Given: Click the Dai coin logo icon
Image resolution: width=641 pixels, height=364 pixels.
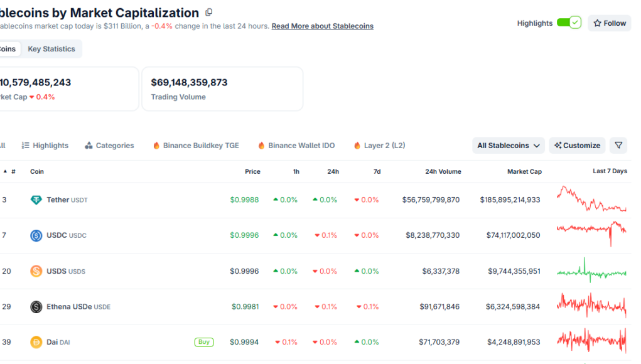Looking at the screenshot, I should pos(36,342).
